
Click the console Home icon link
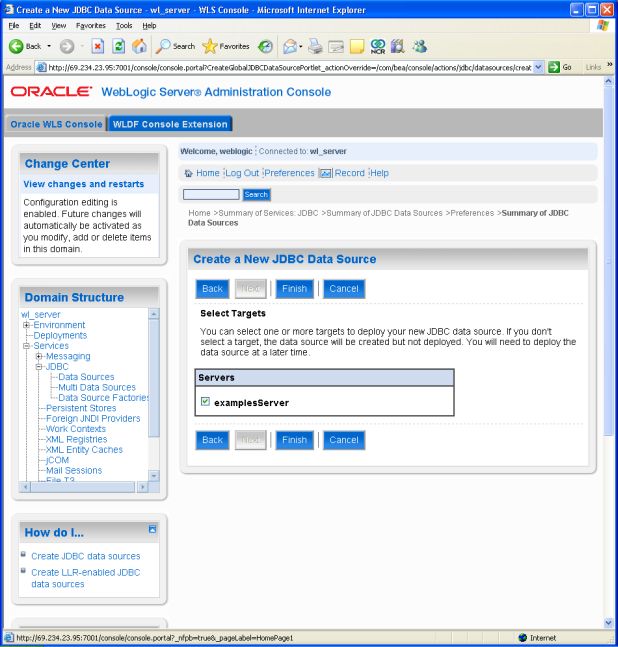coord(187,173)
